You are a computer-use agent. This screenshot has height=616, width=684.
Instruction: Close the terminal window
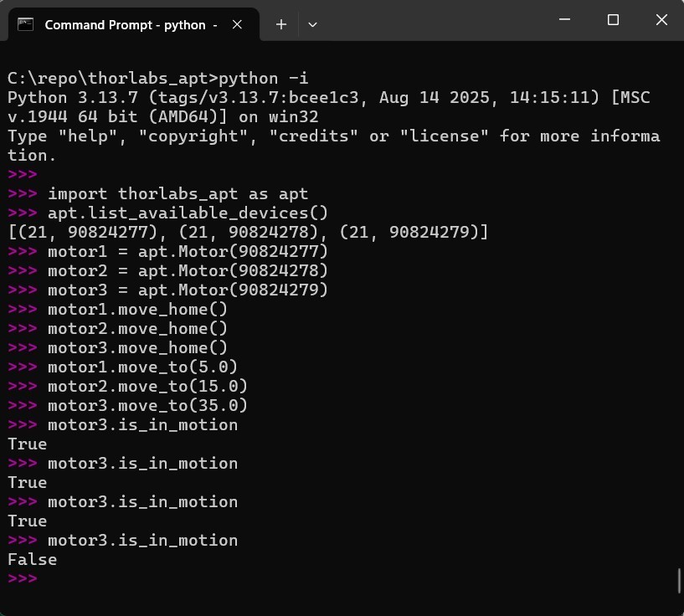661,20
